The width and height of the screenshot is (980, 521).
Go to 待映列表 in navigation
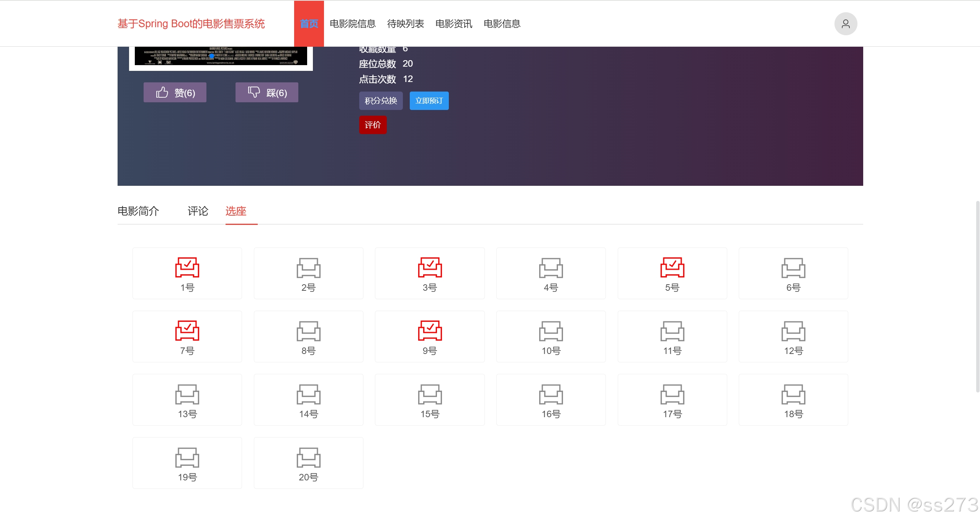pyautogui.click(x=406, y=24)
